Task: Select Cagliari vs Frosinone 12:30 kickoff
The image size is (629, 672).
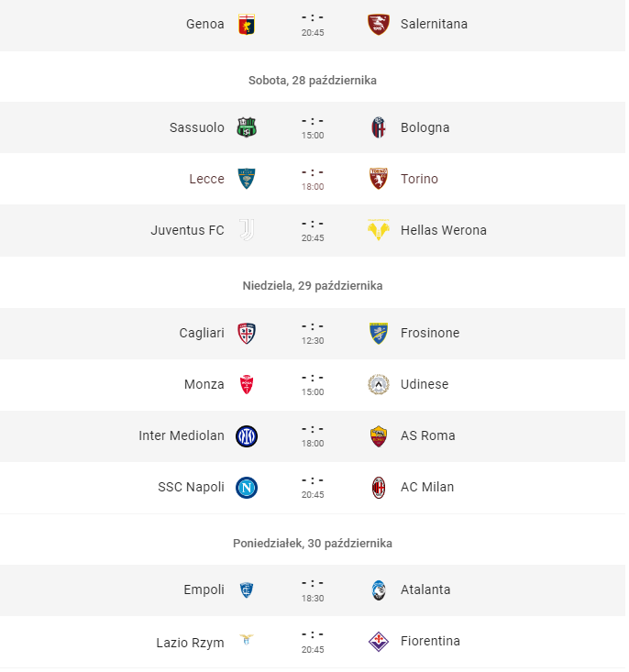Action: click(314, 343)
